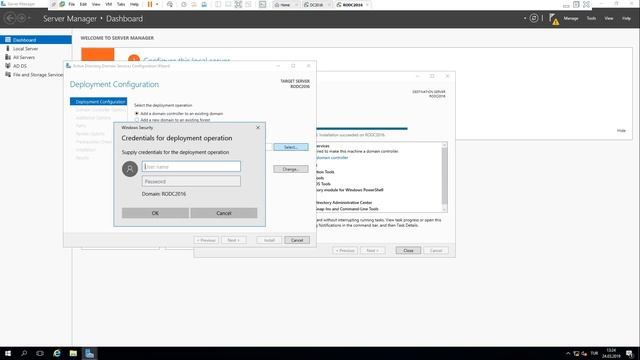Open Windows Start menu

(8, 353)
